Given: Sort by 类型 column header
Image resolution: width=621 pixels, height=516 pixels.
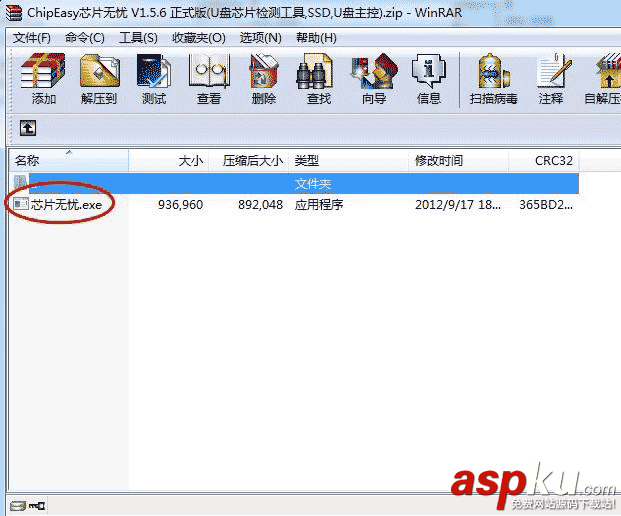Looking at the screenshot, I should [349, 160].
